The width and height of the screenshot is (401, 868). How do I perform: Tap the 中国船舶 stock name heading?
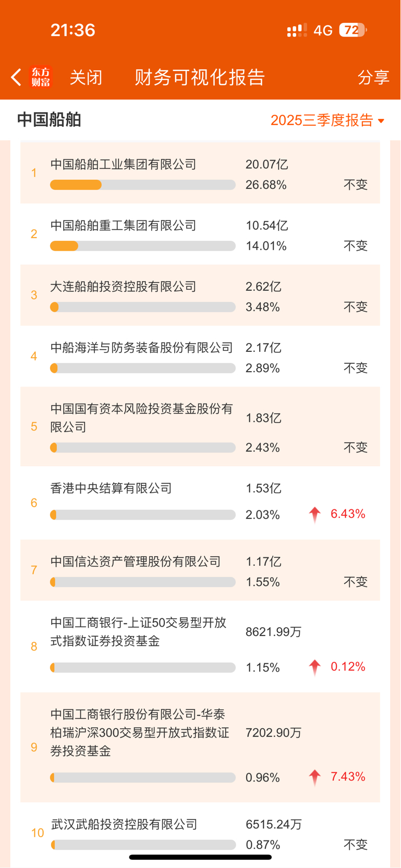point(49,120)
